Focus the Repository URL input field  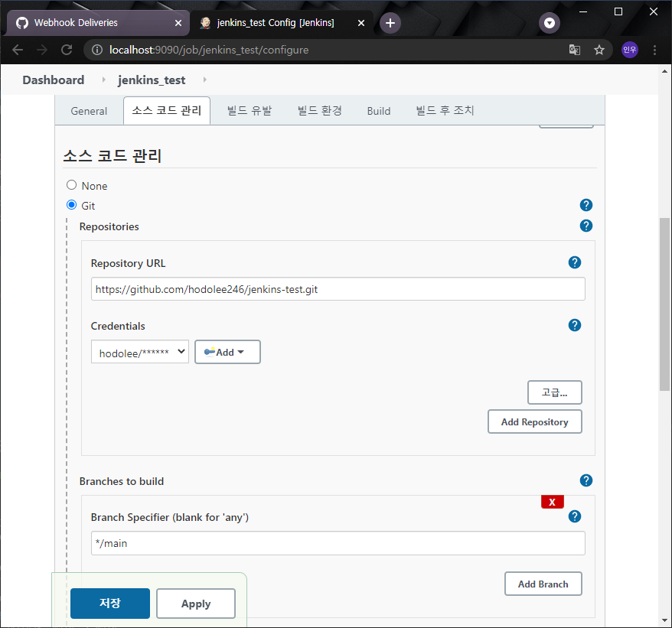[x=338, y=288]
